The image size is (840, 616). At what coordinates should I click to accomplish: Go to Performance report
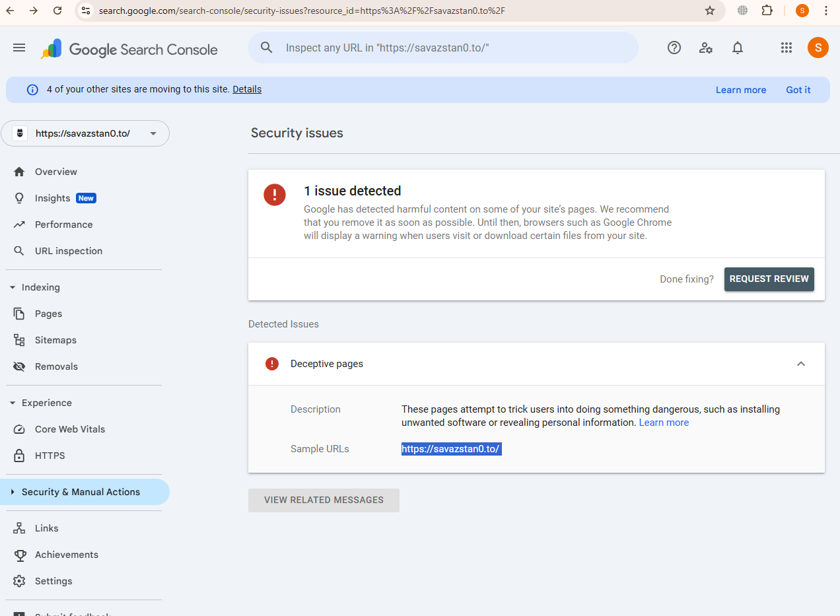coord(63,224)
